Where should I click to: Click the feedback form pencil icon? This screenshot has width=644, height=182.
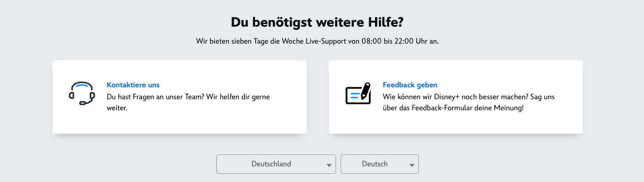(x=358, y=93)
